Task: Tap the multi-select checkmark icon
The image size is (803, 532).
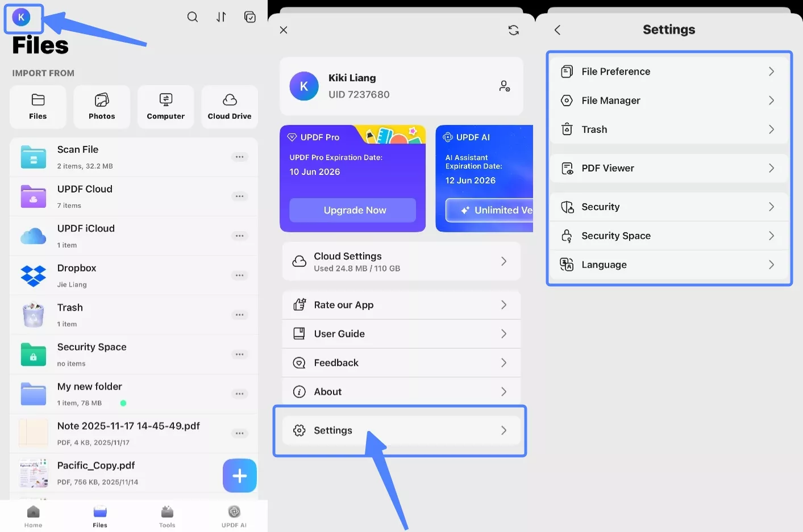Action: coord(250,17)
